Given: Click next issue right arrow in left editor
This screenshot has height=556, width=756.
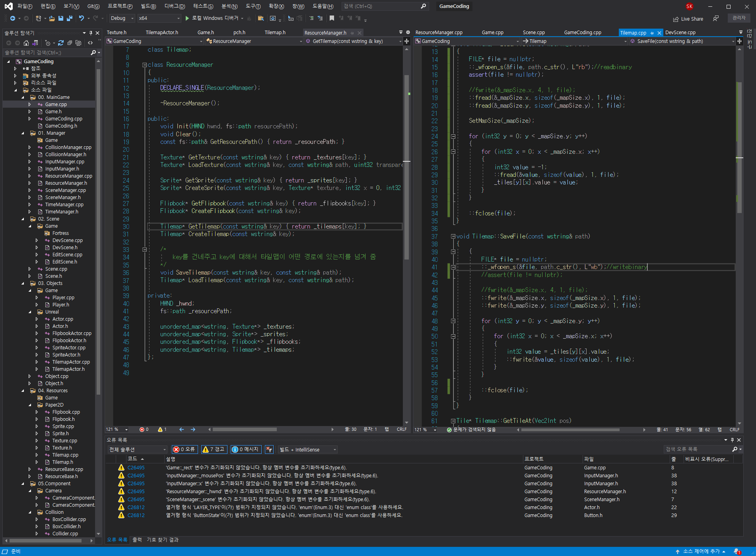Looking at the screenshot, I should [193, 430].
